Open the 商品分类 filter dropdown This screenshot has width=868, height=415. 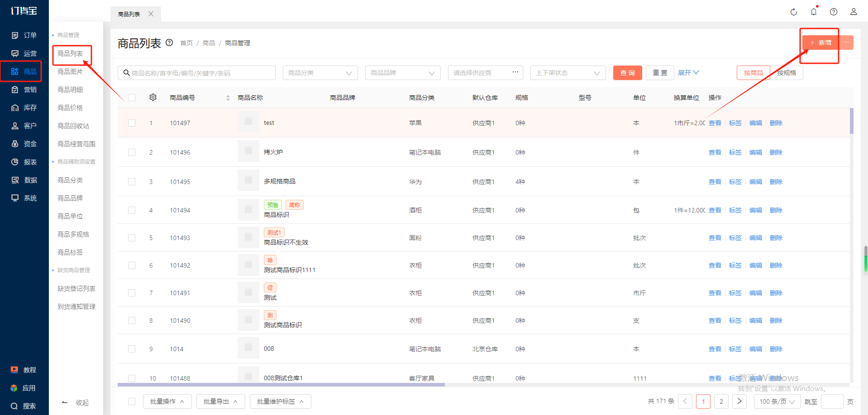[x=320, y=73]
